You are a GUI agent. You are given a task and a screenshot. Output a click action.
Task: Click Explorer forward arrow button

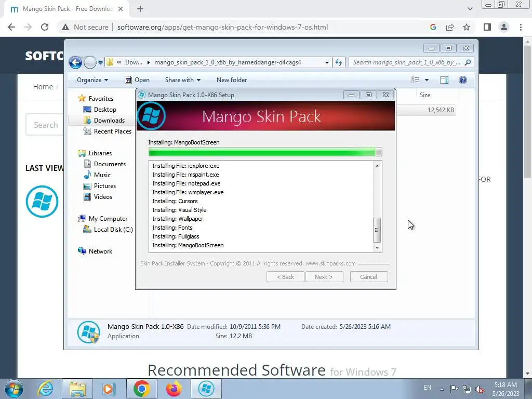click(90, 62)
